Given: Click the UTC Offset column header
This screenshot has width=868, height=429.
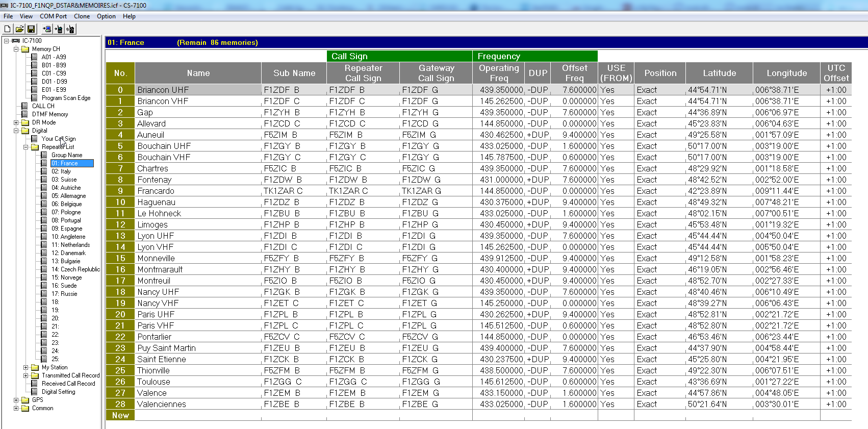Looking at the screenshot, I should 836,73.
